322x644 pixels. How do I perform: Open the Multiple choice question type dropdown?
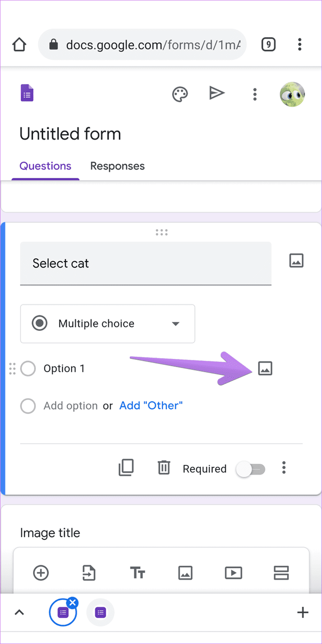pos(108,324)
